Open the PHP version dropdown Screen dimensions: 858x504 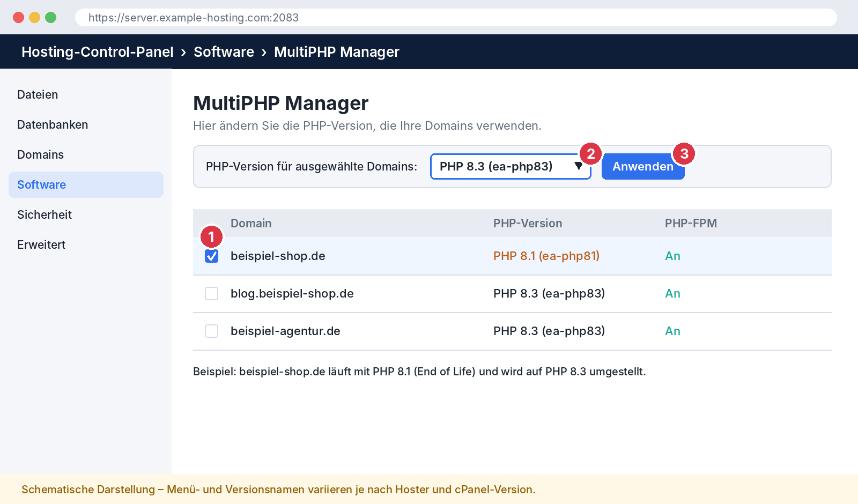[x=511, y=166]
